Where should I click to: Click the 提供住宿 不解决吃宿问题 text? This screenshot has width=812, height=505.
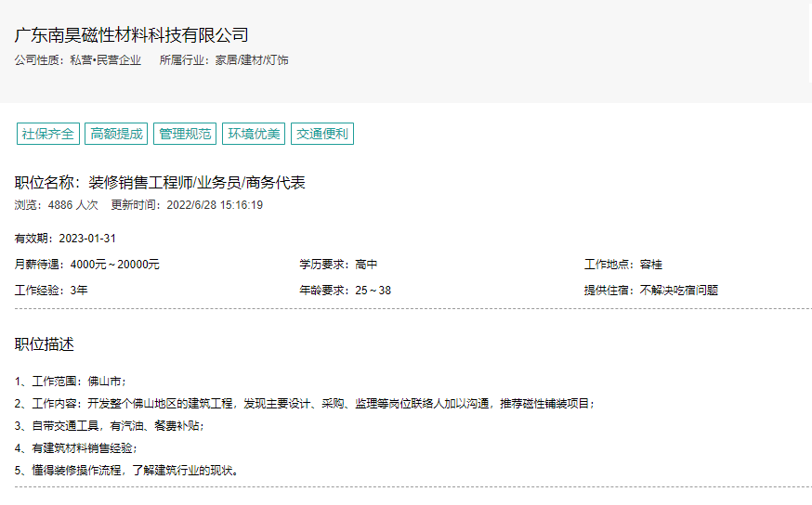point(650,291)
